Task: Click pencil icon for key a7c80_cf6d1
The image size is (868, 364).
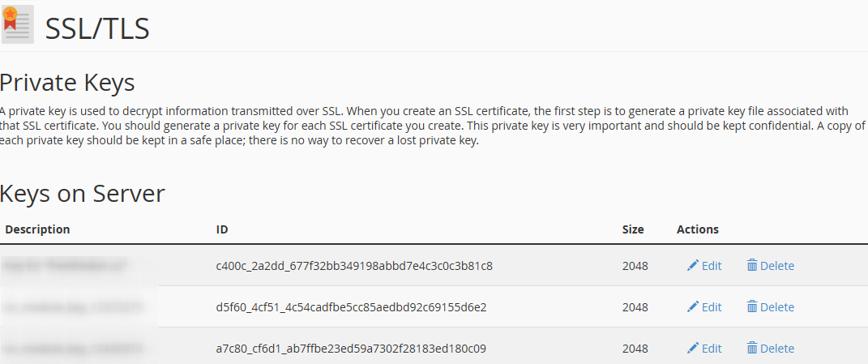Action: [692, 349]
